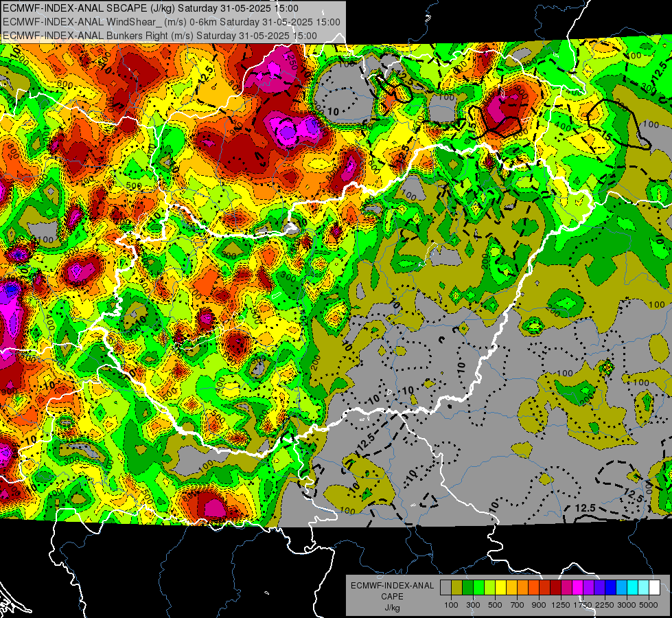Click the ECMWF-INDEX-ANAL label in legend box
The width and height of the screenshot is (672, 618).
[392, 586]
